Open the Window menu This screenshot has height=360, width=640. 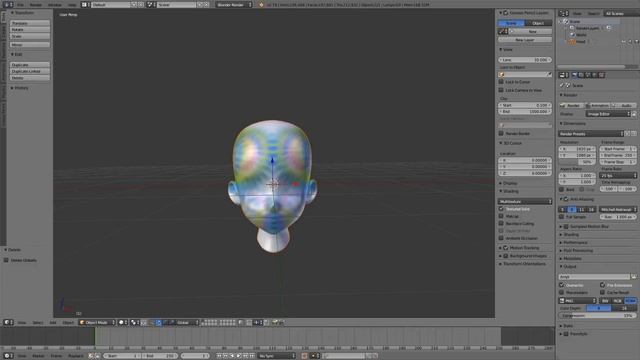tap(55, 5)
